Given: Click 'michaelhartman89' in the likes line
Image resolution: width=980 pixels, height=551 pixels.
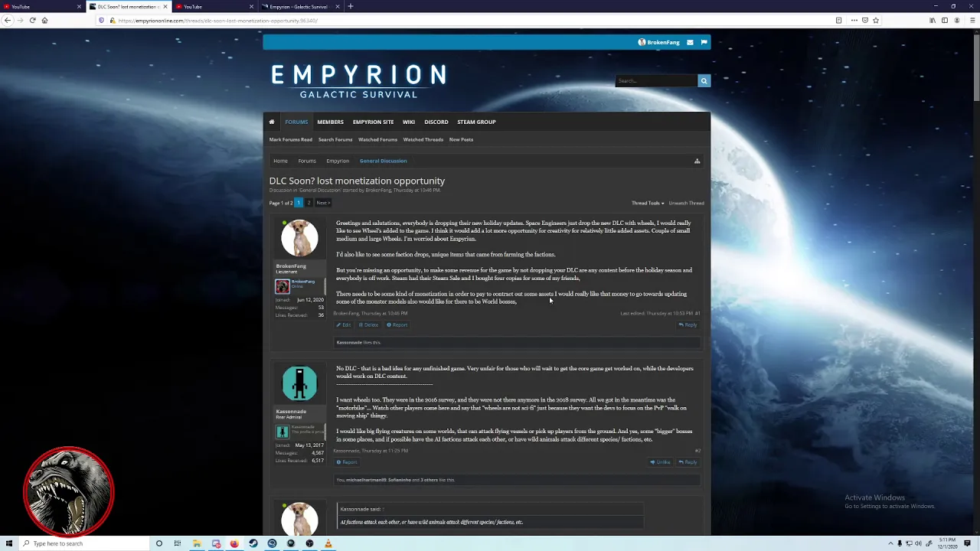Looking at the screenshot, I should 366,480.
